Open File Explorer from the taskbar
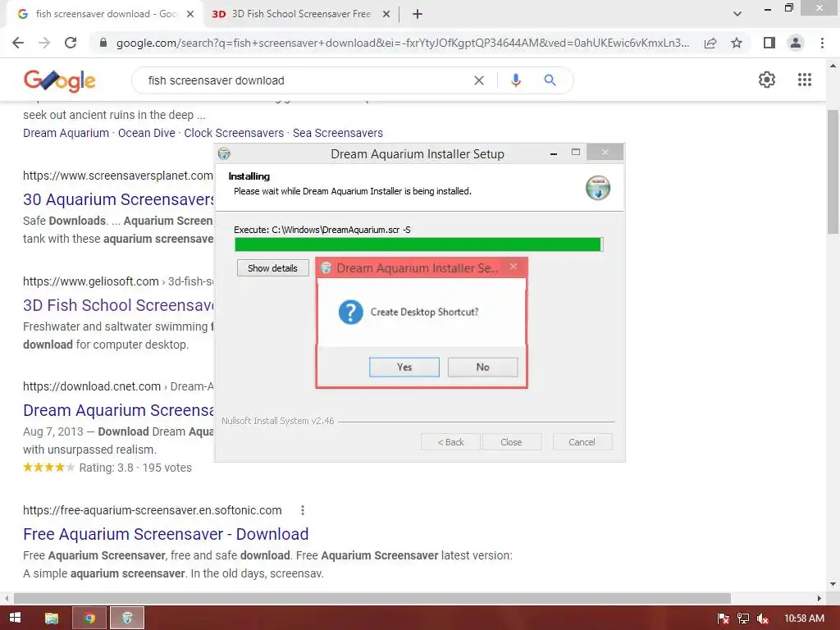This screenshot has height=630, width=840. pyautogui.click(x=52, y=619)
